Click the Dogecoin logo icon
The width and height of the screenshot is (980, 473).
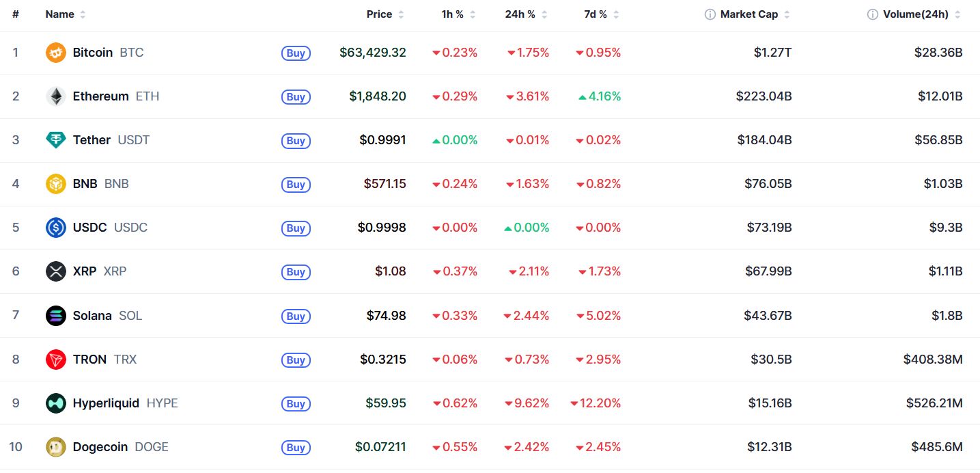(56, 447)
